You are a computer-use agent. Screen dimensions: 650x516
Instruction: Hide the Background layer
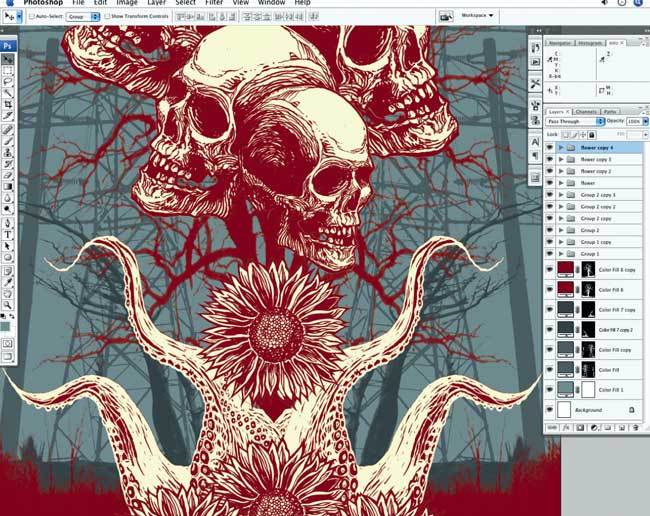[550, 410]
